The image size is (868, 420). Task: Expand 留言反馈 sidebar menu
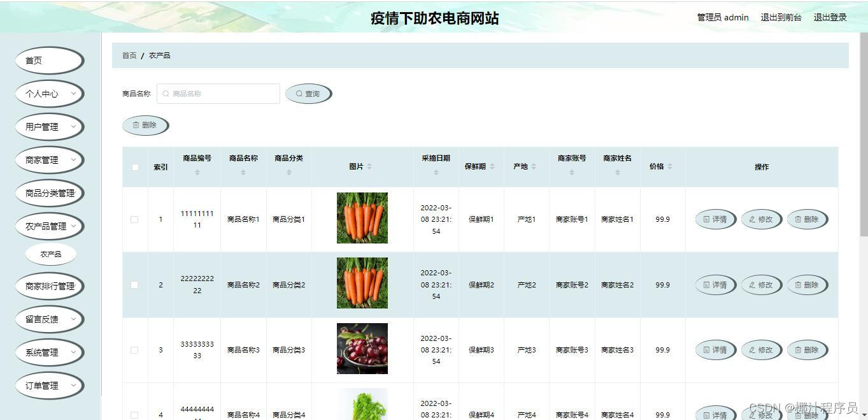point(49,319)
